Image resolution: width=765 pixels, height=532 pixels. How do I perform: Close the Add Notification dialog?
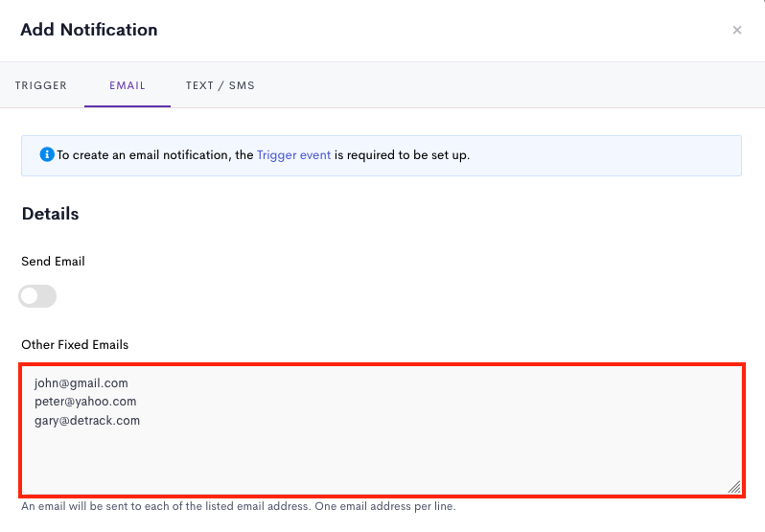click(x=736, y=31)
